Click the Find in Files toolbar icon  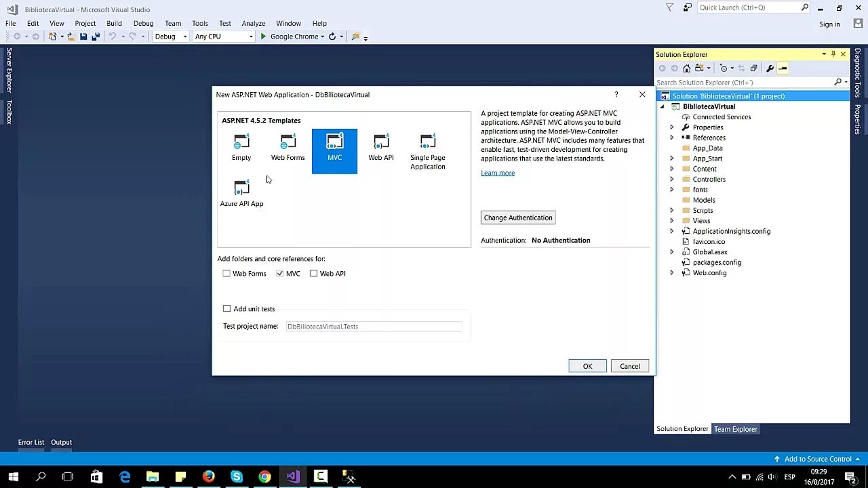coord(355,37)
